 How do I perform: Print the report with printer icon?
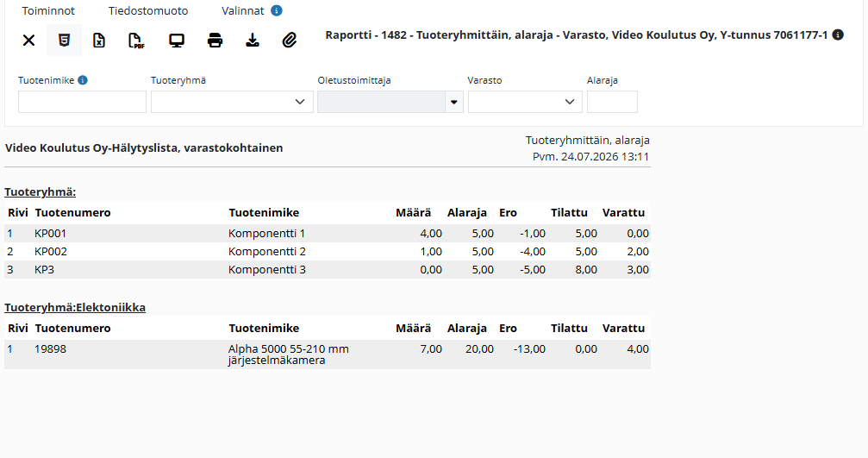coord(215,41)
